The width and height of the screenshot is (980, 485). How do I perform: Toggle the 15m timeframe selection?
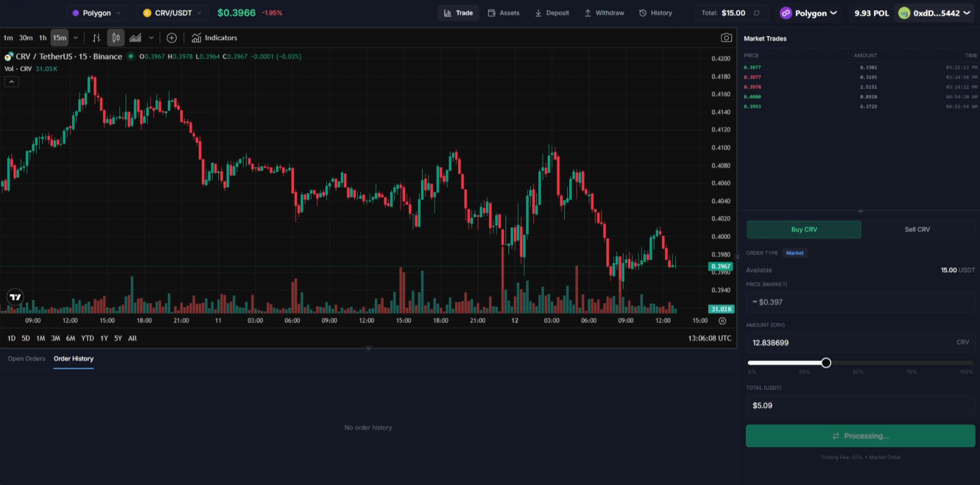click(59, 37)
